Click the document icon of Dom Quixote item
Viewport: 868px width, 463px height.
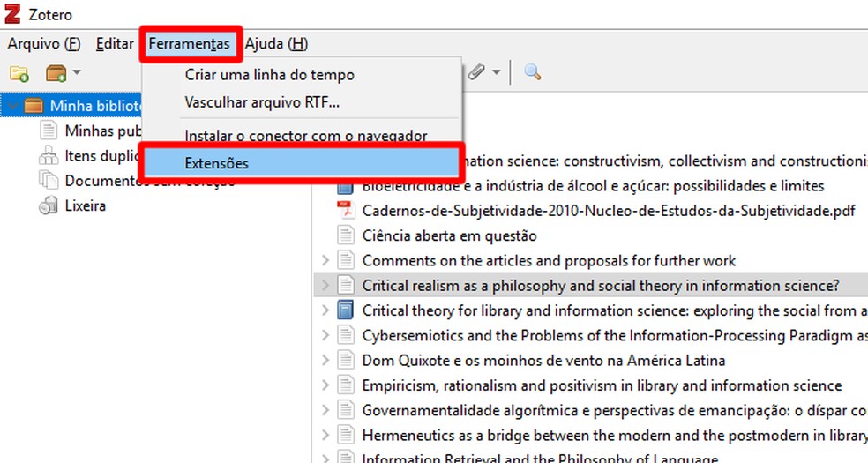(346, 361)
